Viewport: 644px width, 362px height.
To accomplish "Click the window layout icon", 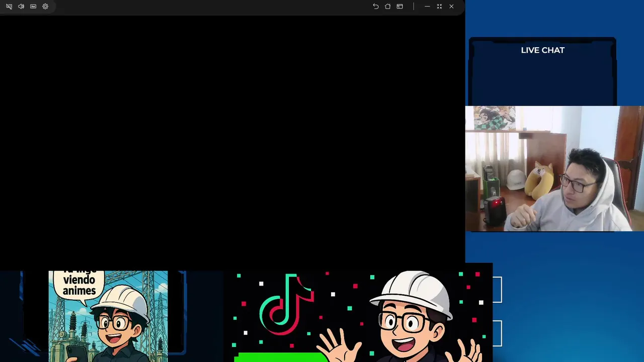I will click(x=400, y=7).
